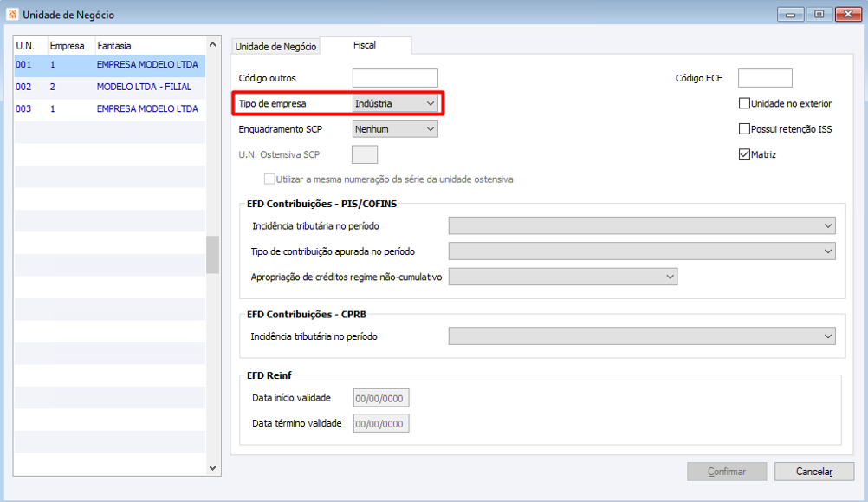Click the U.N. column header

pos(30,46)
